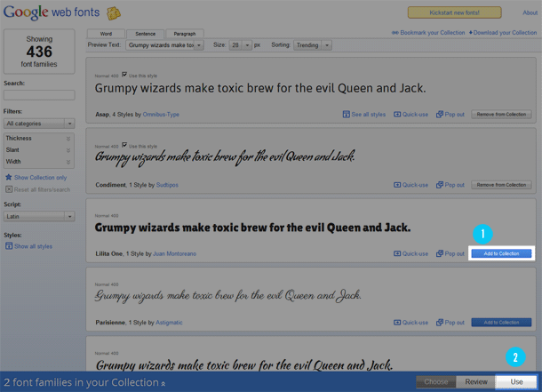Click the Pop out icon in the Asap row
This screenshot has height=392, width=542.
pos(440,115)
